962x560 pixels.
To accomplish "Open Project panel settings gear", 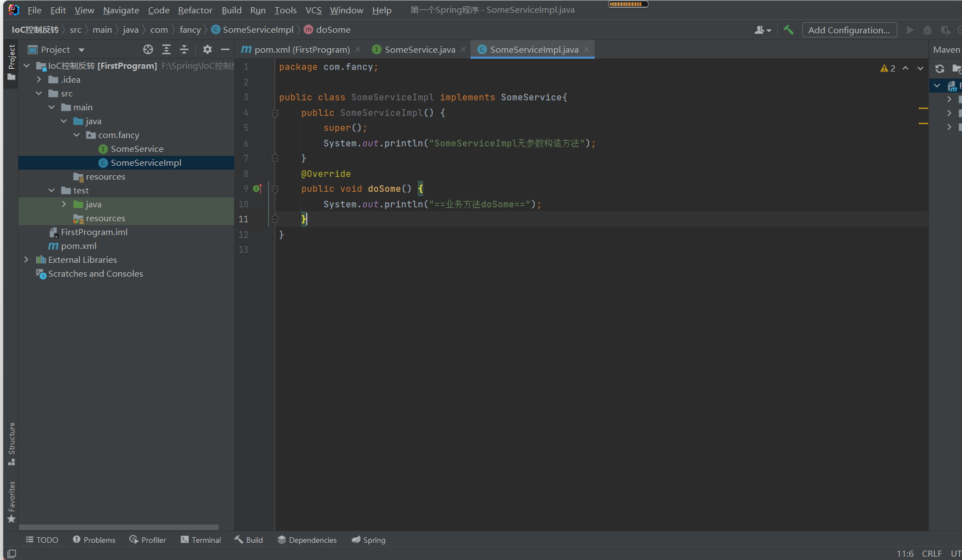I will 207,49.
